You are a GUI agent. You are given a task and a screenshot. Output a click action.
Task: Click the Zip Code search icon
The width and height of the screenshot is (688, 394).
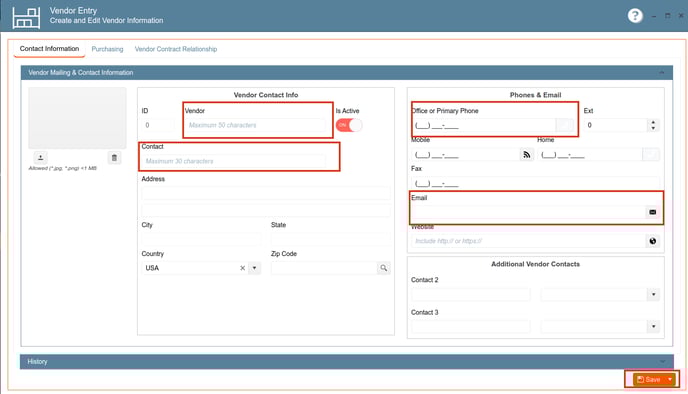(383, 268)
